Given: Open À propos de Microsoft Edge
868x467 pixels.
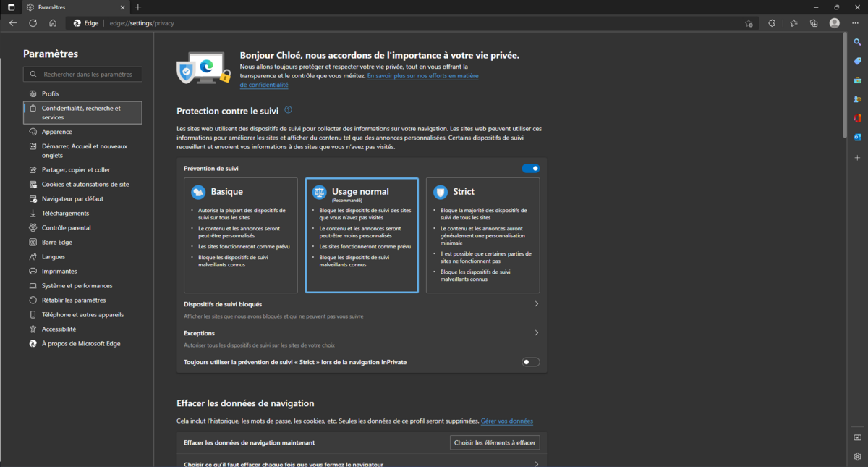Looking at the screenshot, I should pyautogui.click(x=82, y=343).
